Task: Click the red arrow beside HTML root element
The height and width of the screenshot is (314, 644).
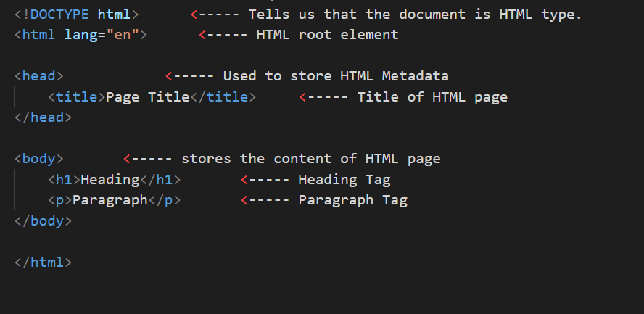Action: click(x=202, y=36)
